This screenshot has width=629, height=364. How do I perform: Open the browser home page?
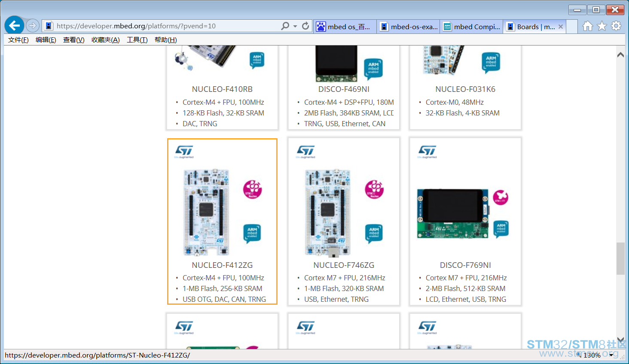587,26
